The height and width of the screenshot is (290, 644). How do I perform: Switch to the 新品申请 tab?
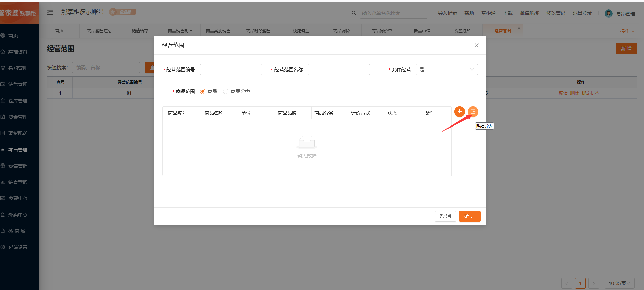[422, 31]
